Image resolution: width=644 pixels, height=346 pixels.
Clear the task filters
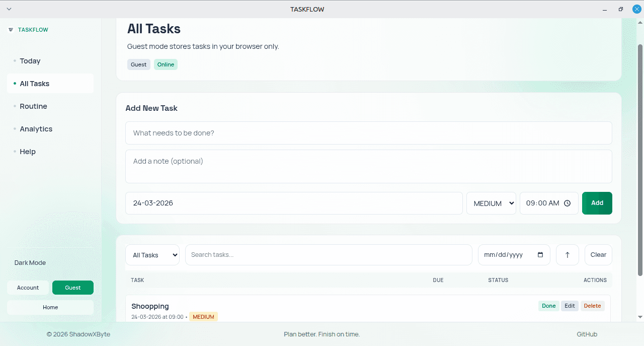[x=598, y=255]
